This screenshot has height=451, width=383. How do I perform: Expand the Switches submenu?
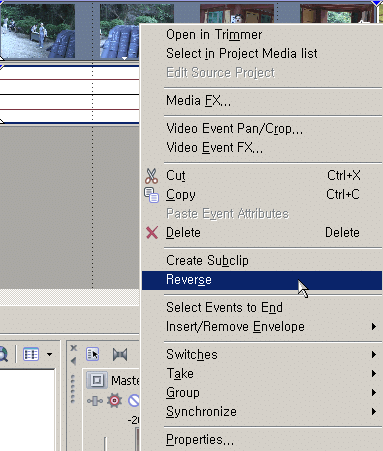click(x=262, y=355)
